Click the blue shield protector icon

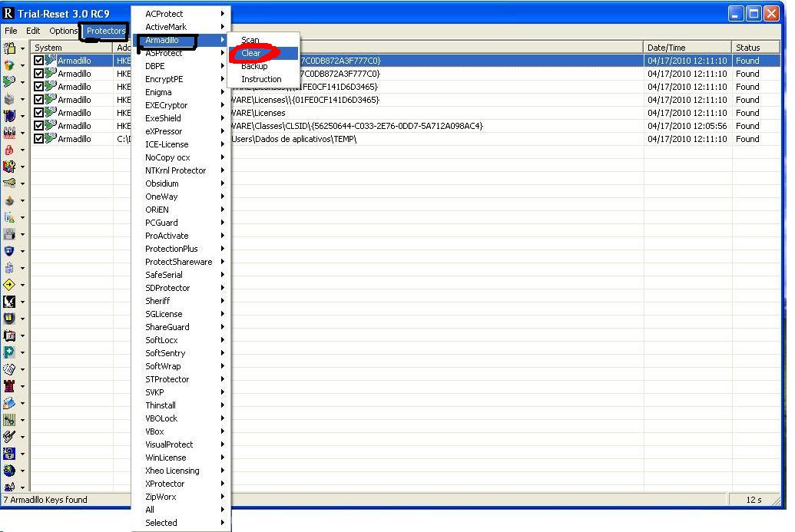point(8,251)
